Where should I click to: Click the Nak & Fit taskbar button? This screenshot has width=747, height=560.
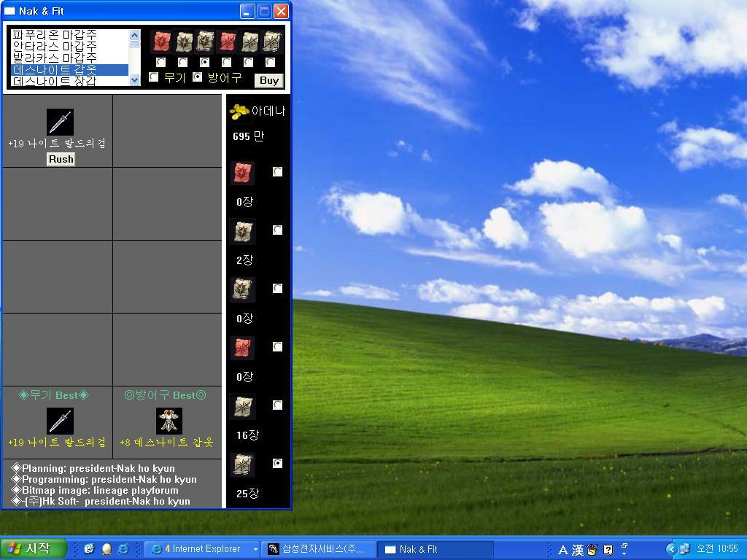436,549
